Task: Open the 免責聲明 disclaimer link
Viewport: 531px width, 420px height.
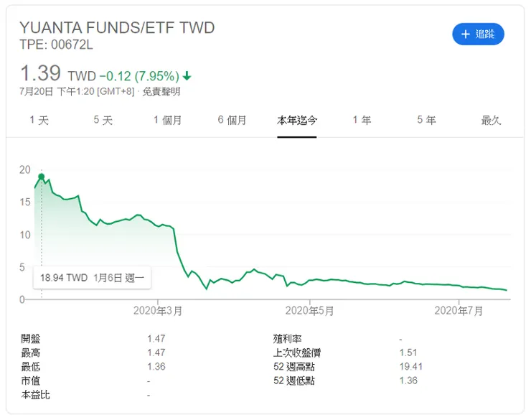Action: [x=161, y=91]
